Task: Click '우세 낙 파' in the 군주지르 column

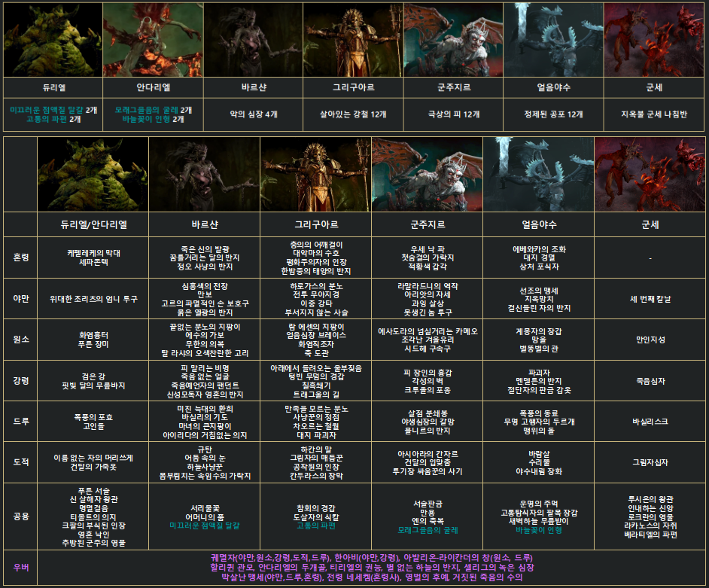Action: (428, 249)
